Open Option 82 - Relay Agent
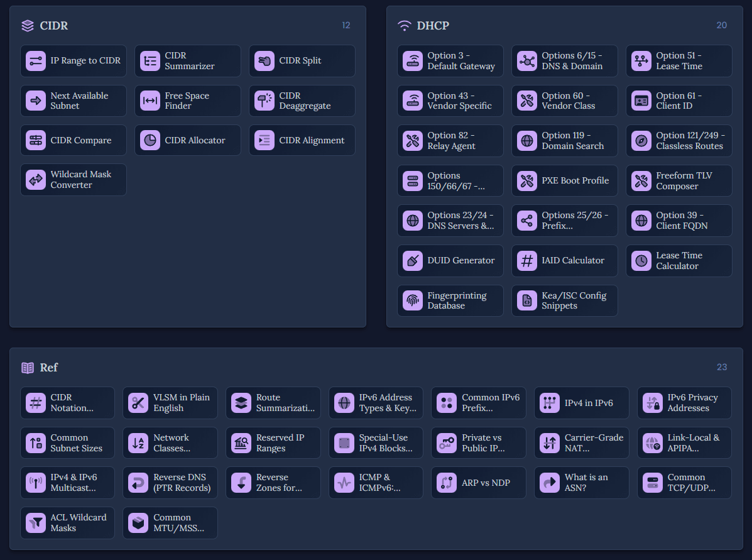Image resolution: width=752 pixels, height=560 pixels. coord(450,141)
